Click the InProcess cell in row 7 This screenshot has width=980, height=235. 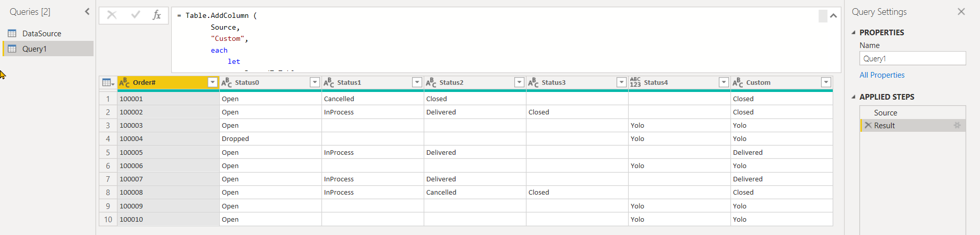pyautogui.click(x=373, y=179)
